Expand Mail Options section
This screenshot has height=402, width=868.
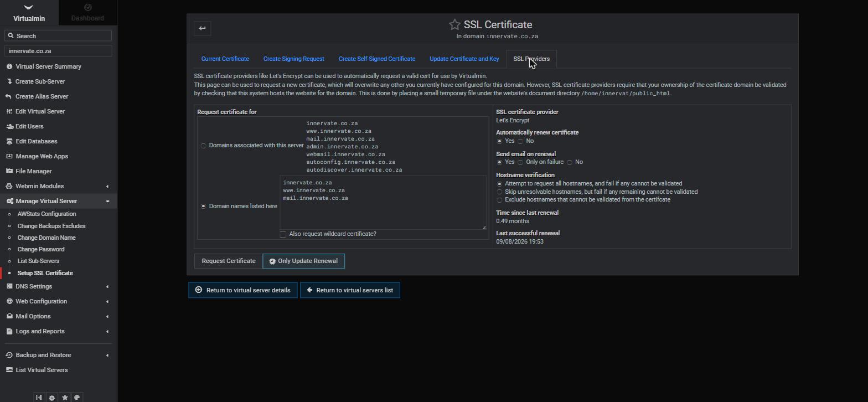(58, 316)
